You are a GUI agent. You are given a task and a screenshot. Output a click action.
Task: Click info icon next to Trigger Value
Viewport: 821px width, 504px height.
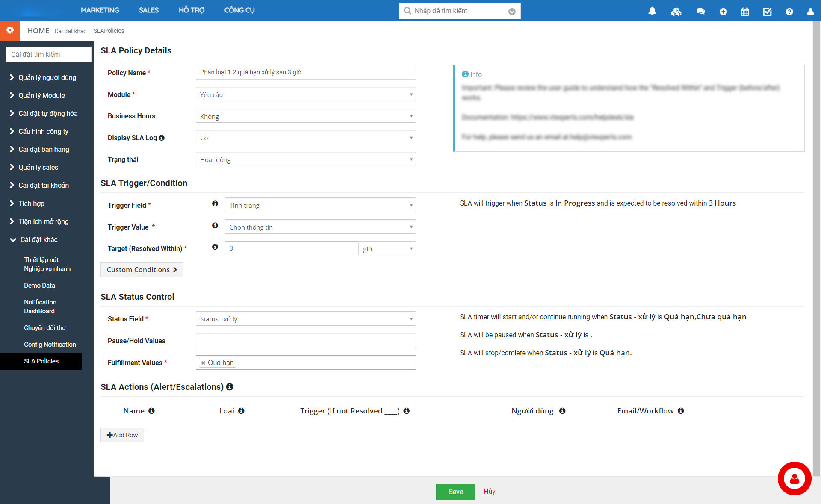pyautogui.click(x=215, y=225)
